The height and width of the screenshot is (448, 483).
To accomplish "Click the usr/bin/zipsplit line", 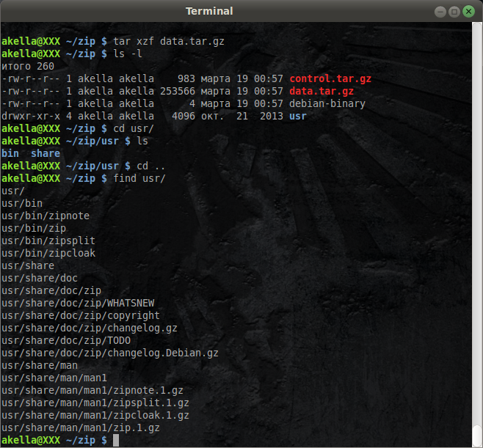I will coord(48,241).
